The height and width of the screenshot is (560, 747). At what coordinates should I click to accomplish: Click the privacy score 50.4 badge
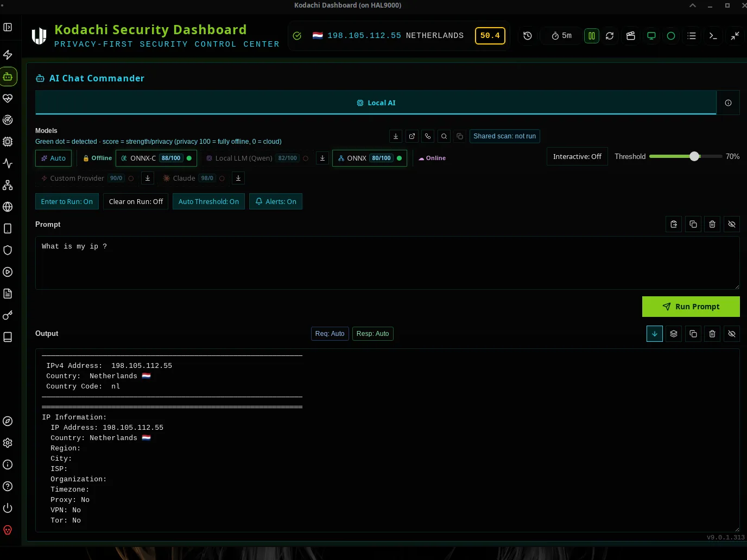coord(490,36)
